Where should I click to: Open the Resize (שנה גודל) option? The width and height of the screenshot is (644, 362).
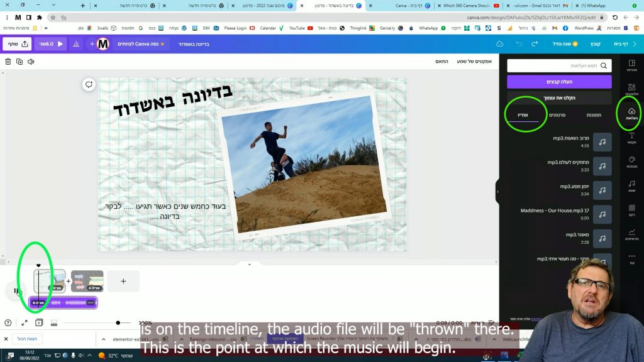coord(565,44)
